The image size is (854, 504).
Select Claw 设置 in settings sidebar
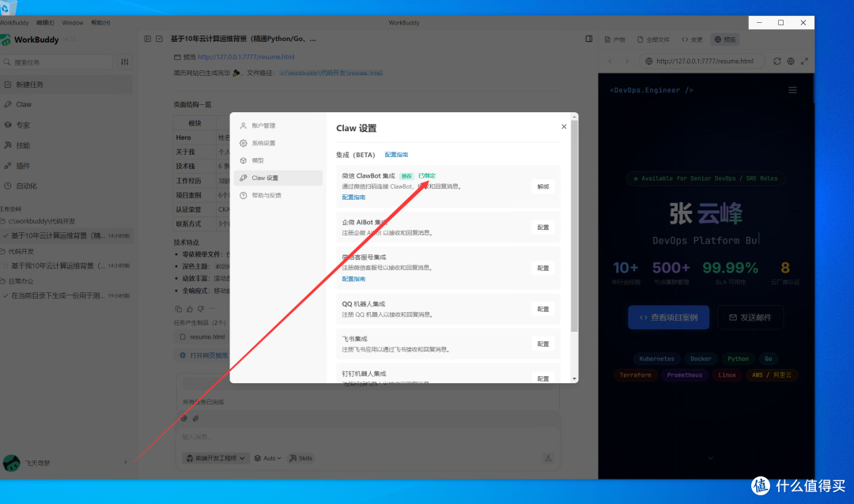click(278, 178)
